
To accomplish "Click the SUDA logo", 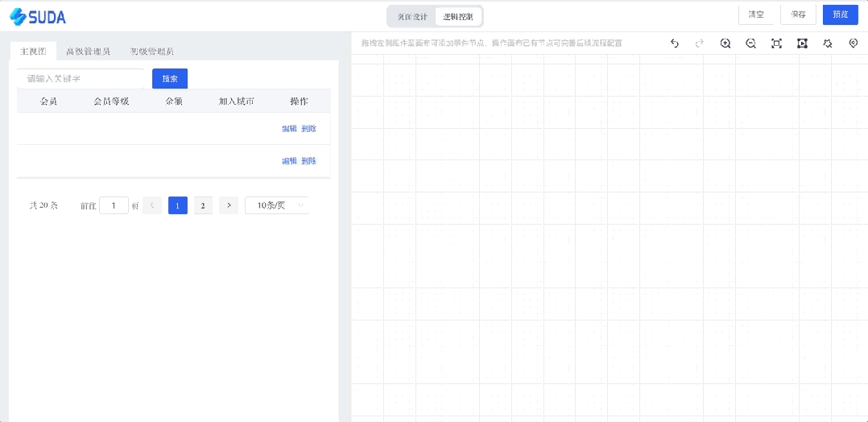I will click(x=38, y=17).
